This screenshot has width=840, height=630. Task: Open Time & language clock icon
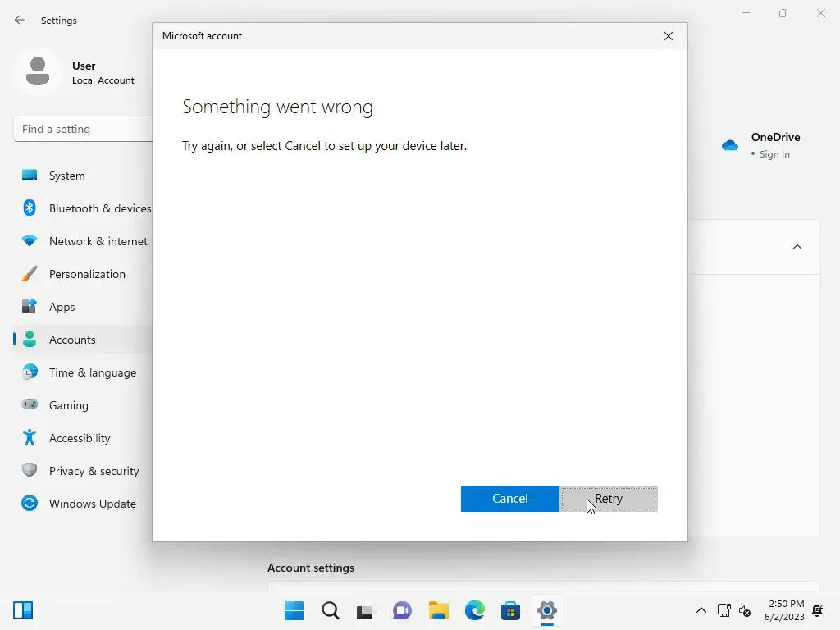pos(30,372)
